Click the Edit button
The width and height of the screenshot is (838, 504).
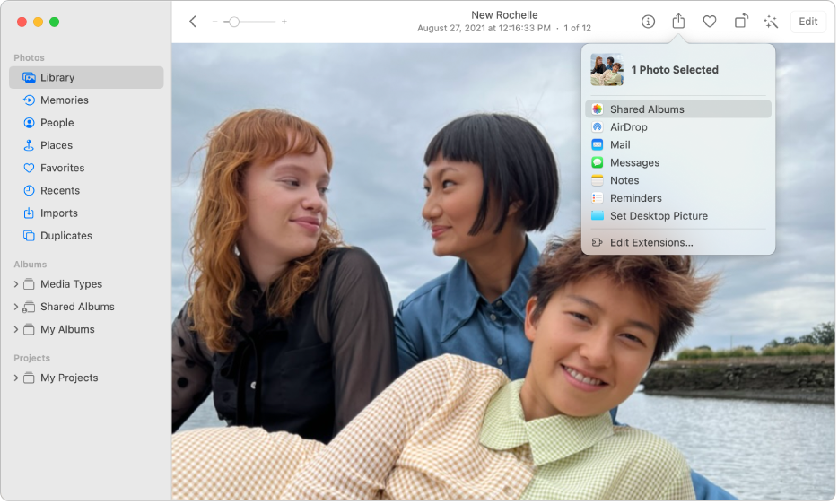(807, 22)
